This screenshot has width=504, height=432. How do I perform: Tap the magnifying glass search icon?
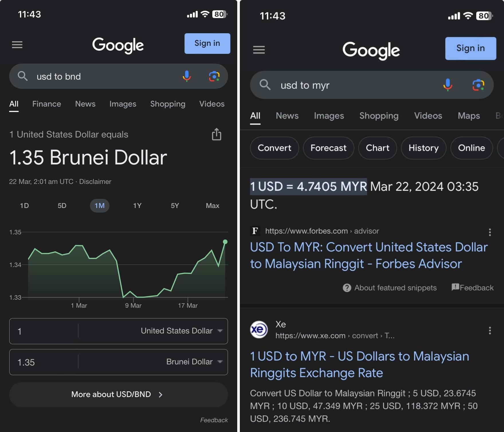23,76
